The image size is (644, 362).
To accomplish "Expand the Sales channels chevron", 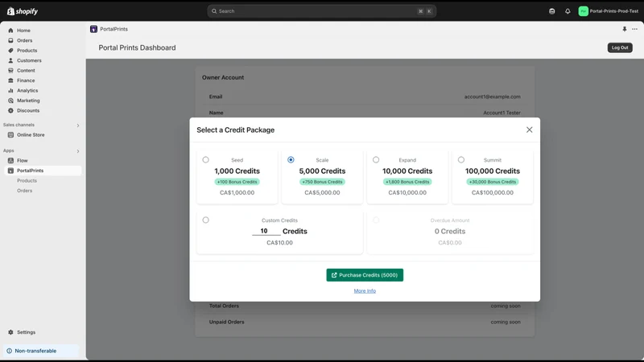I will click(x=78, y=125).
